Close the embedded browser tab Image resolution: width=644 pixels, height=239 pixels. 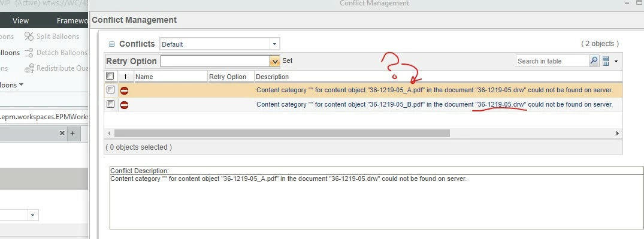pyautogui.click(x=62, y=133)
